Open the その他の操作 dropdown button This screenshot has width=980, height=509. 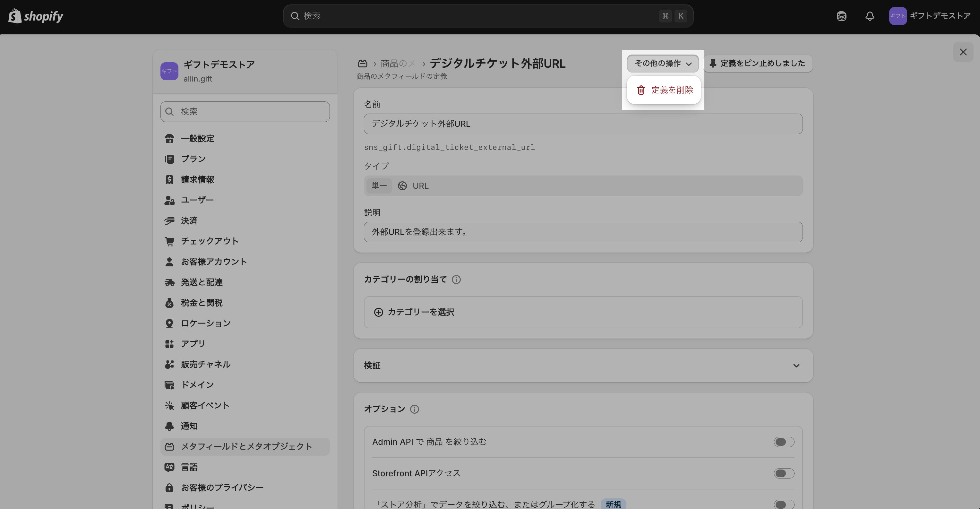662,63
